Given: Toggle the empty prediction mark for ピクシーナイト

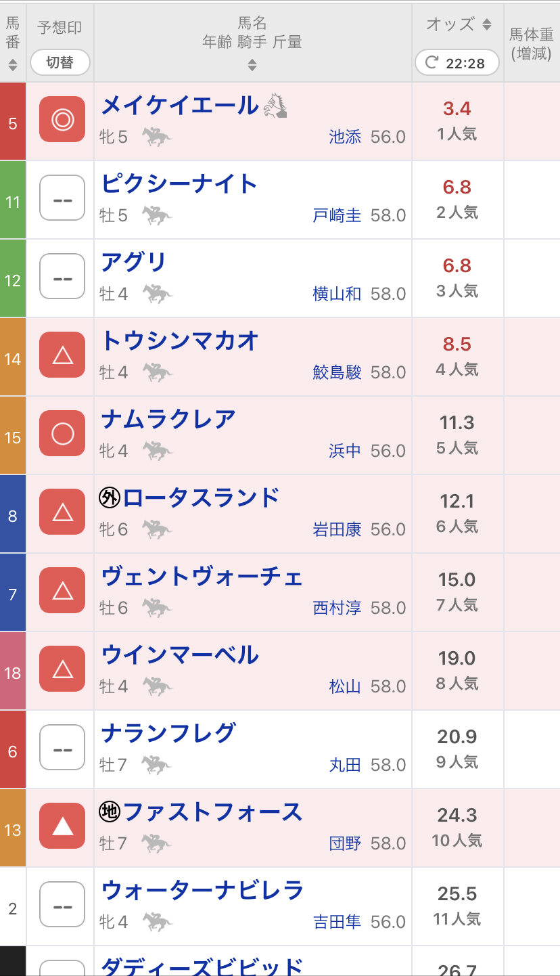Looking at the screenshot, I should 62,198.
